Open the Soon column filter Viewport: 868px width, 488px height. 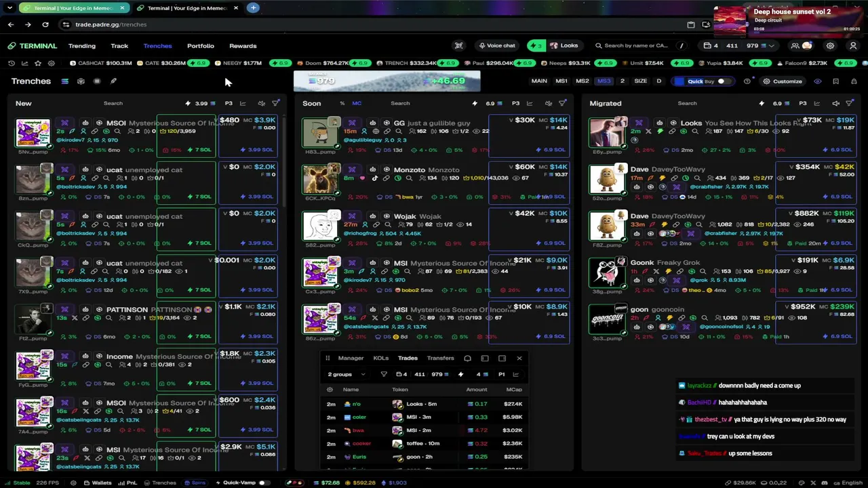click(562, 104)
